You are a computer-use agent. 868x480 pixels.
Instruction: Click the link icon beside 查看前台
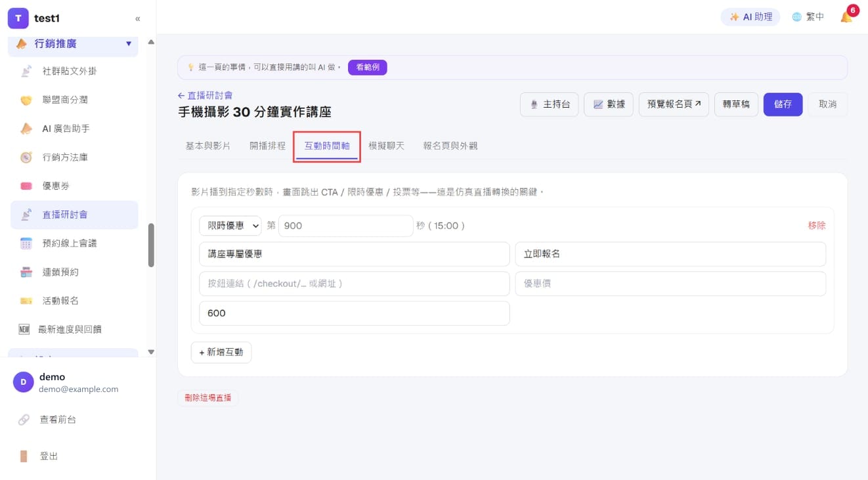24,419
